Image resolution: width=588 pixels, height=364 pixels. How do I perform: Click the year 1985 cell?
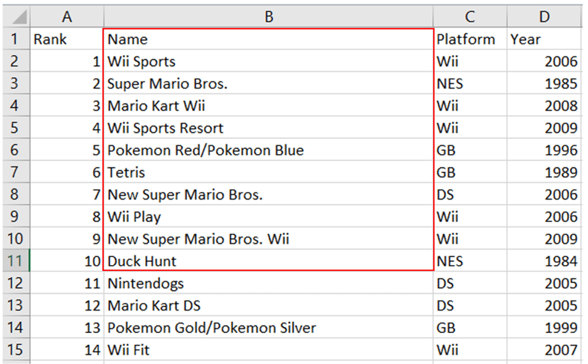click(544, 83)
